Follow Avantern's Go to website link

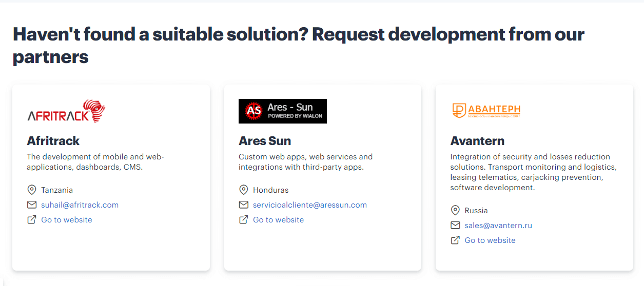point(490,240)
